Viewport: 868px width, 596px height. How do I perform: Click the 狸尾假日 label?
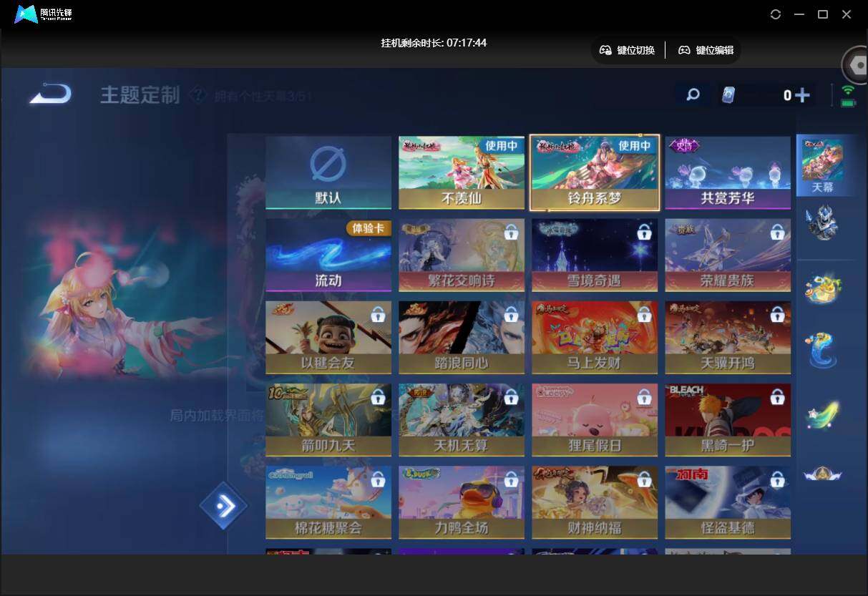click(595, 446)
